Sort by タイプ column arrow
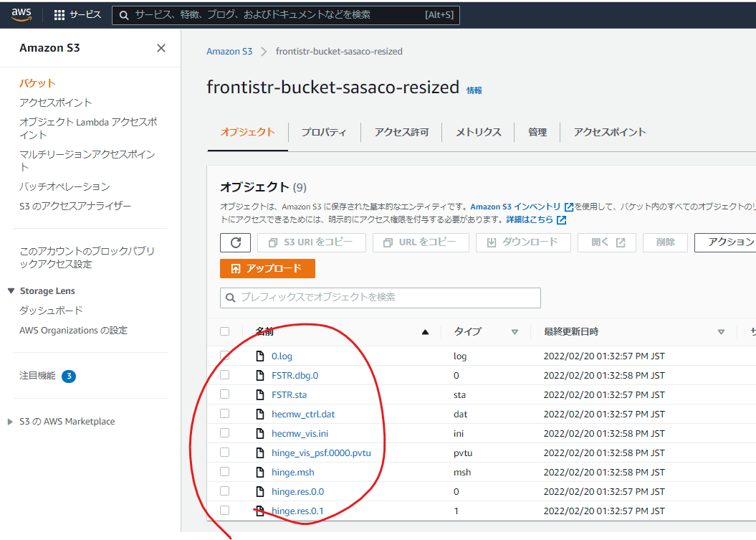 point(515,332)
